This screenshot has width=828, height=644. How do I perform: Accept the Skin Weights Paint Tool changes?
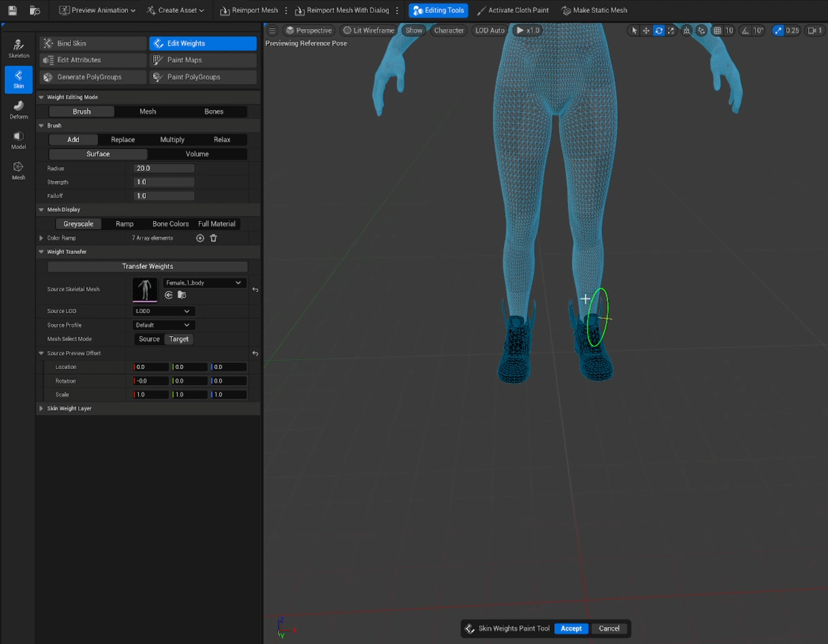tap(571, 628)
